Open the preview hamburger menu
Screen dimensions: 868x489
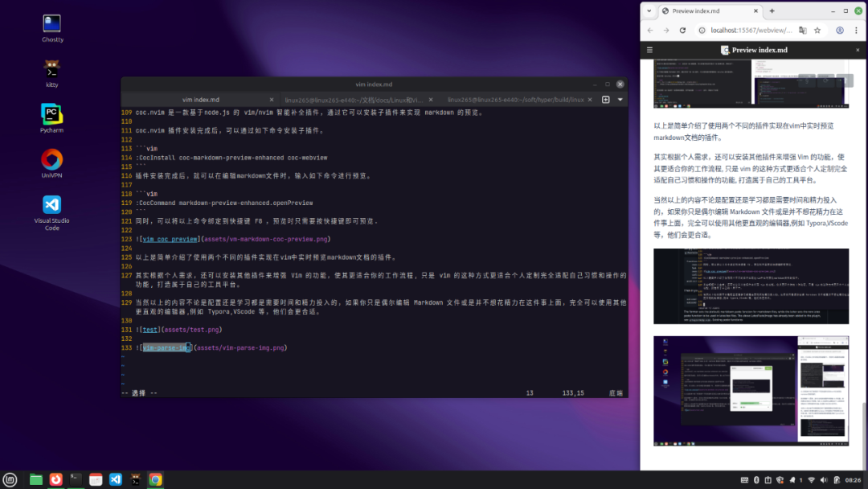coord(650,50)
